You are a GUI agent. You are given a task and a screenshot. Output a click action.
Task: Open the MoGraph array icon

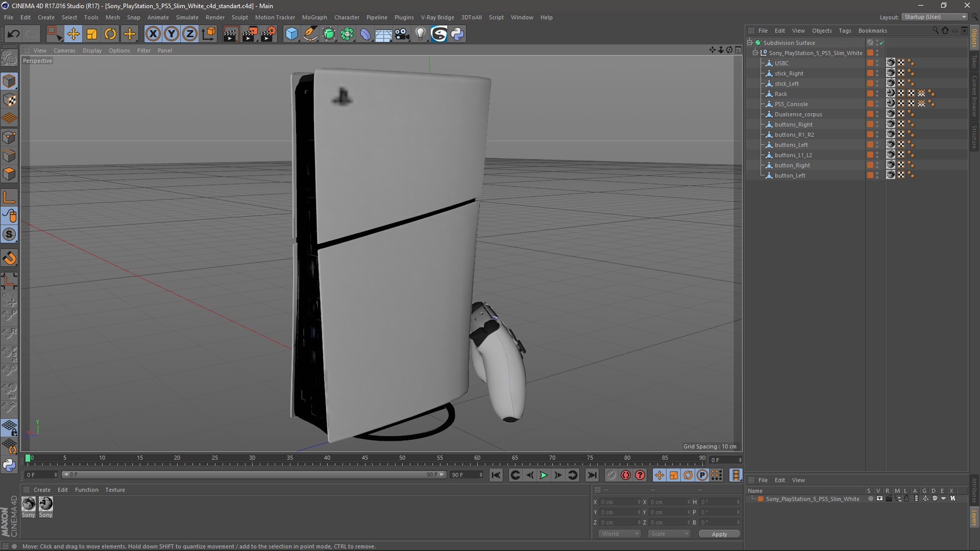(347, 34)
